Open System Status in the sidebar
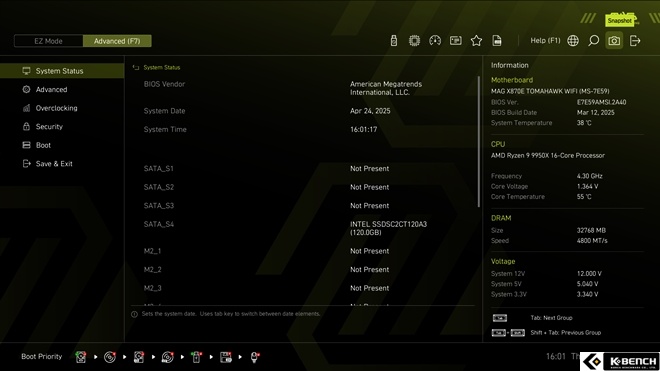This screenshot has height=371, width=660. coord(62,71)
